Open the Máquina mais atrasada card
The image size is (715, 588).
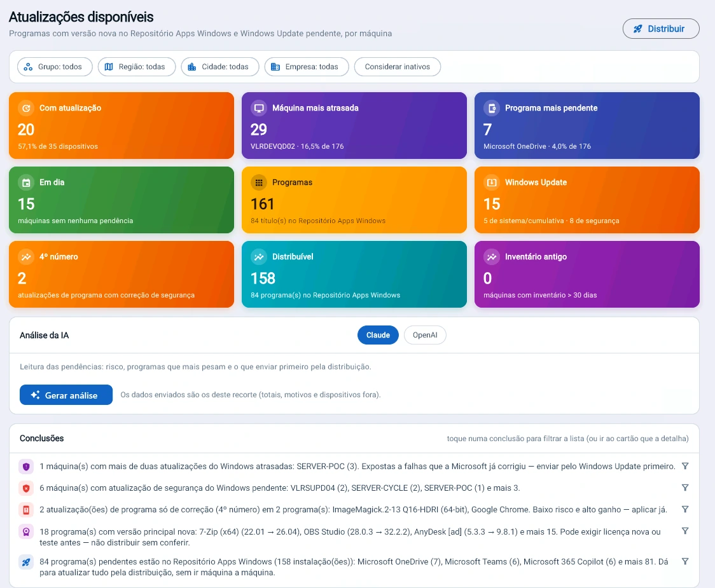354,126
